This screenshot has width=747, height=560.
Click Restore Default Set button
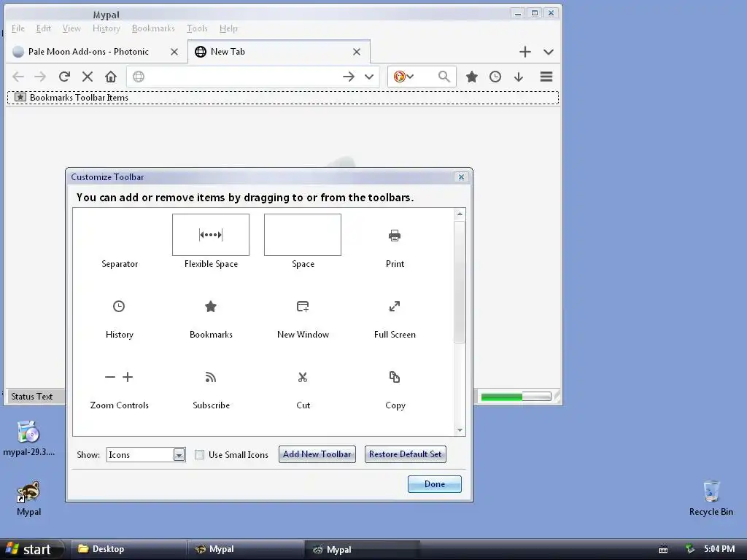pos(406,454)
